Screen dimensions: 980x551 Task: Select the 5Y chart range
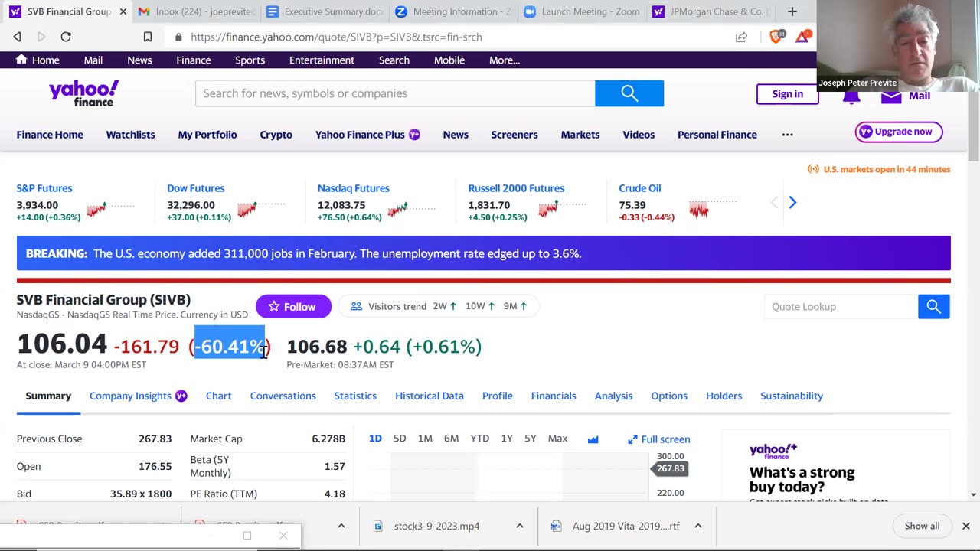tap(530, 439)
